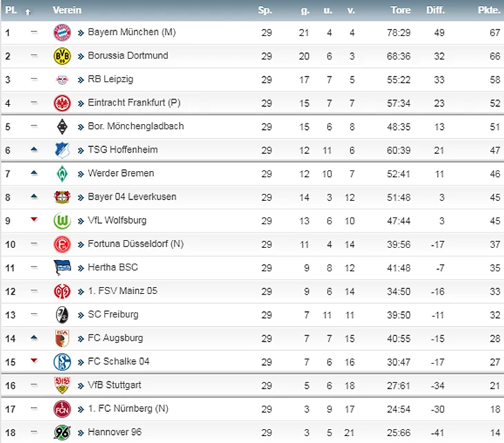
Task: Click the Hannover 96 club logo
Action: tap(62, 433)
